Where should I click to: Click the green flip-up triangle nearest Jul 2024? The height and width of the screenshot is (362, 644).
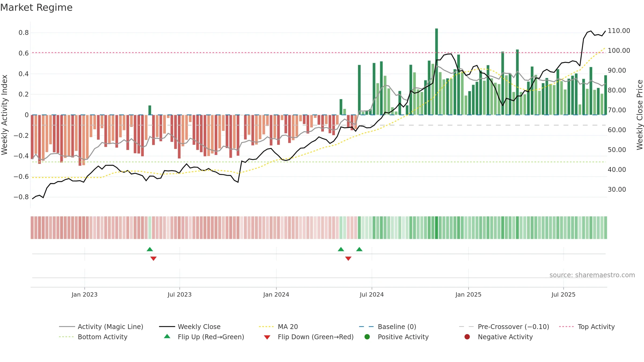[x=359, y=249]
